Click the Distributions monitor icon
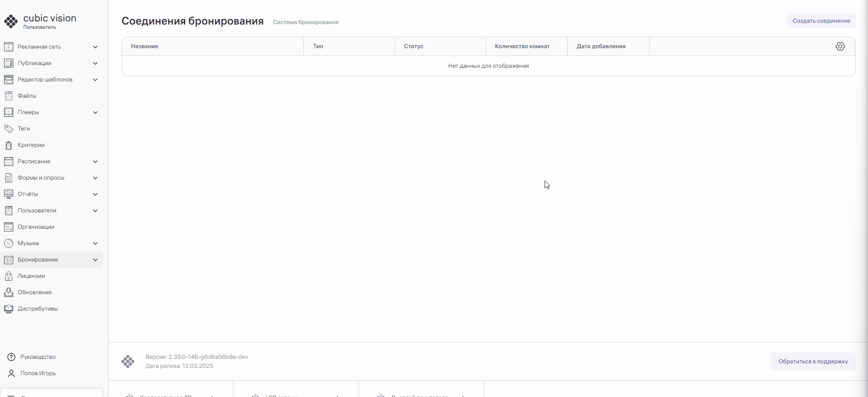Screen dimensions: 868x397 pyautogui.click(x=9, y=309)
